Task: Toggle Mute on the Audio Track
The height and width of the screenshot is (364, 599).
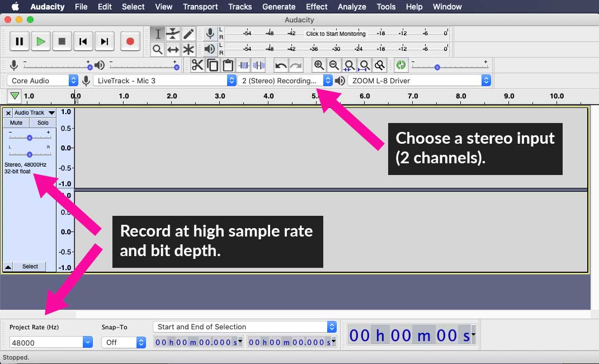Action: (16, 122)
